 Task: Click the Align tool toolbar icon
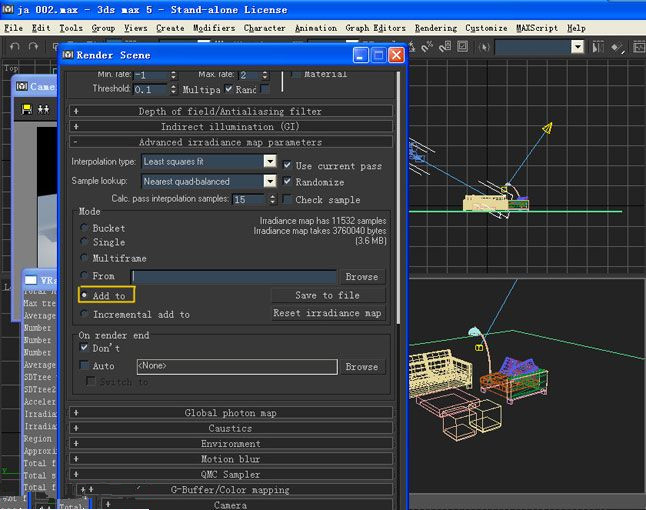(x=617, y=48)
